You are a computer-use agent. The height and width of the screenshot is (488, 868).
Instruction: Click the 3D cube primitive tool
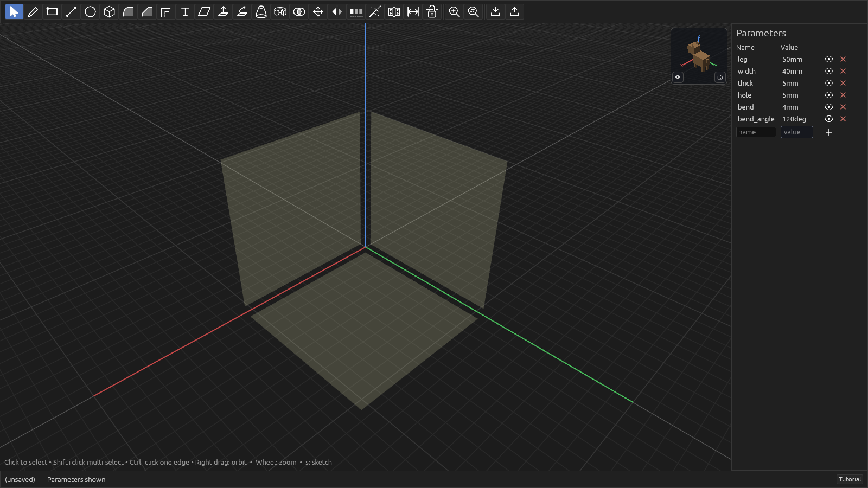click(109, 11)
